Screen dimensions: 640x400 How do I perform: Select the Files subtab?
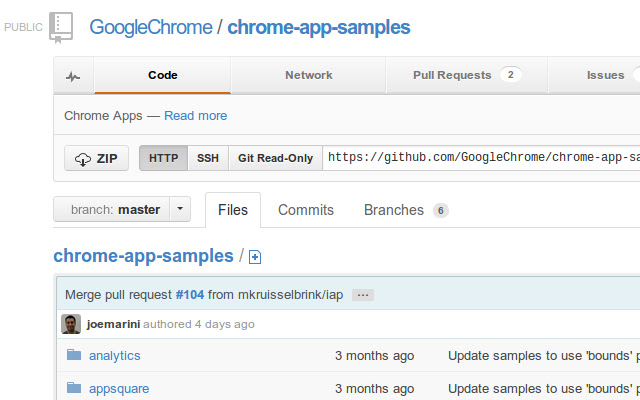click(x=233, y=210)
